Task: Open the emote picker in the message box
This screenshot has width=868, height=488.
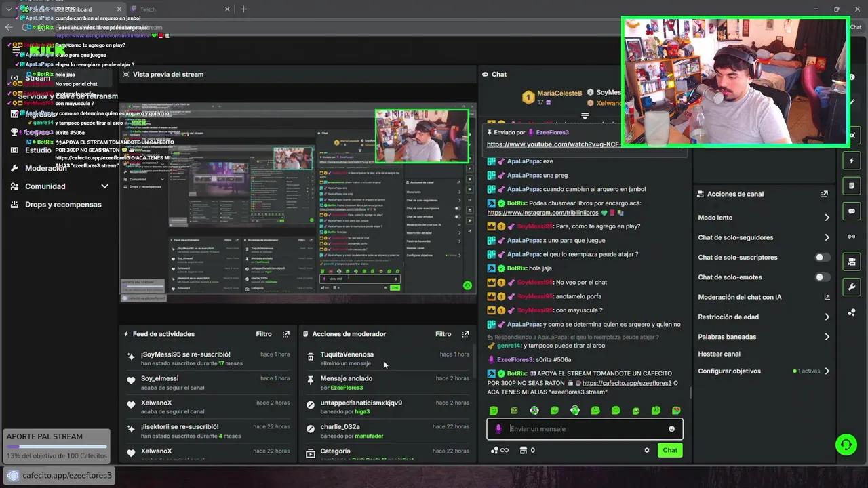Action: click(671, 428)
